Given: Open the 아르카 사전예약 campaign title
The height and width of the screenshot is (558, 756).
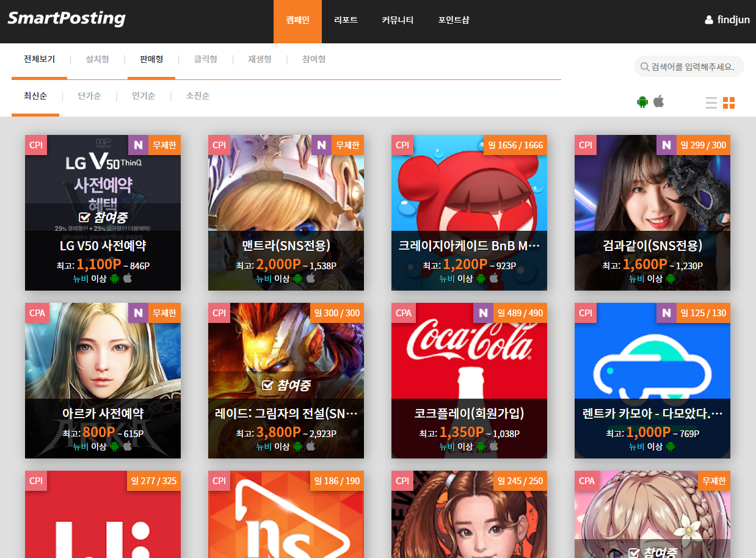Looking at the screenshot, I should coord(103,414).
